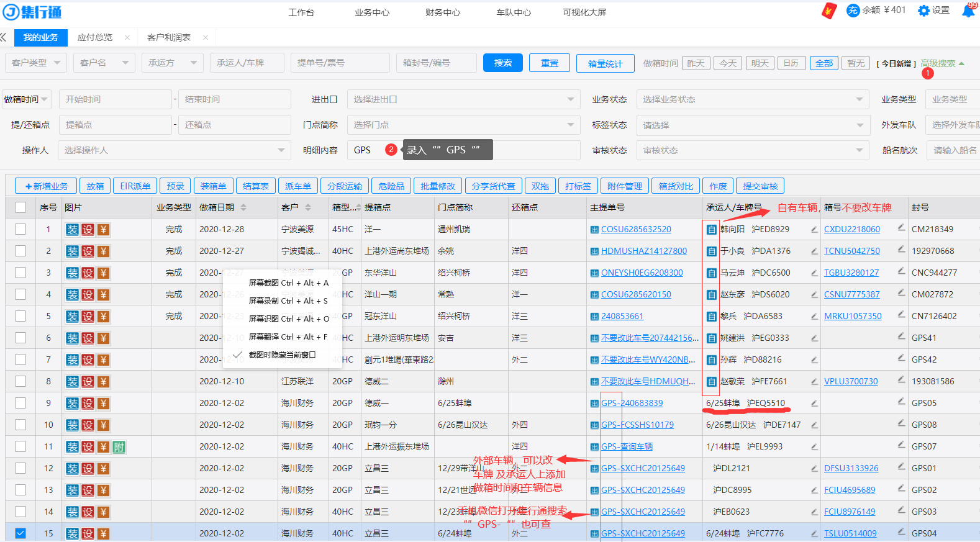
Task: Click the red 设 icon in row 2
Action: click(x=88, y=251)
